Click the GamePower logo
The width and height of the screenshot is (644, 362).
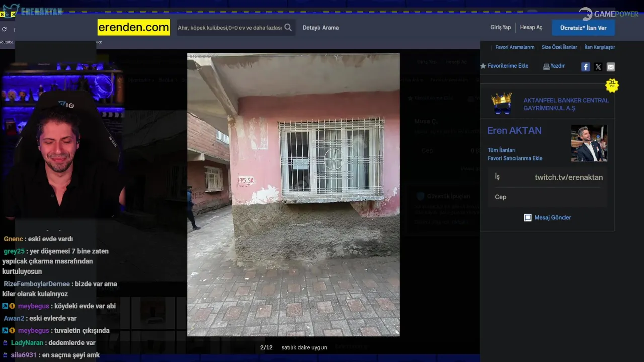click(x=608, y=14)
